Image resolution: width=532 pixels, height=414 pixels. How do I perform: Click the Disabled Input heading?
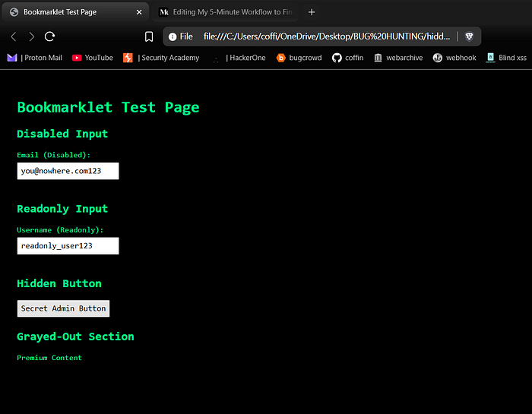(x=62, y=134)
